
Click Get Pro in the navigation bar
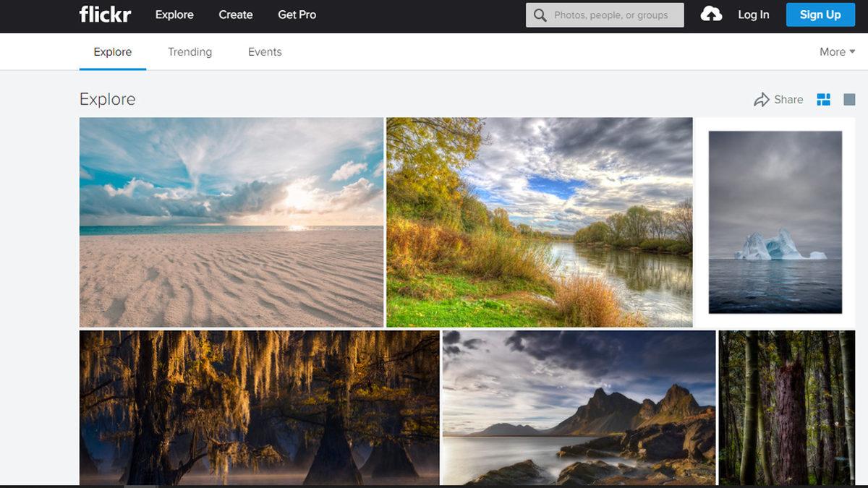297,14
